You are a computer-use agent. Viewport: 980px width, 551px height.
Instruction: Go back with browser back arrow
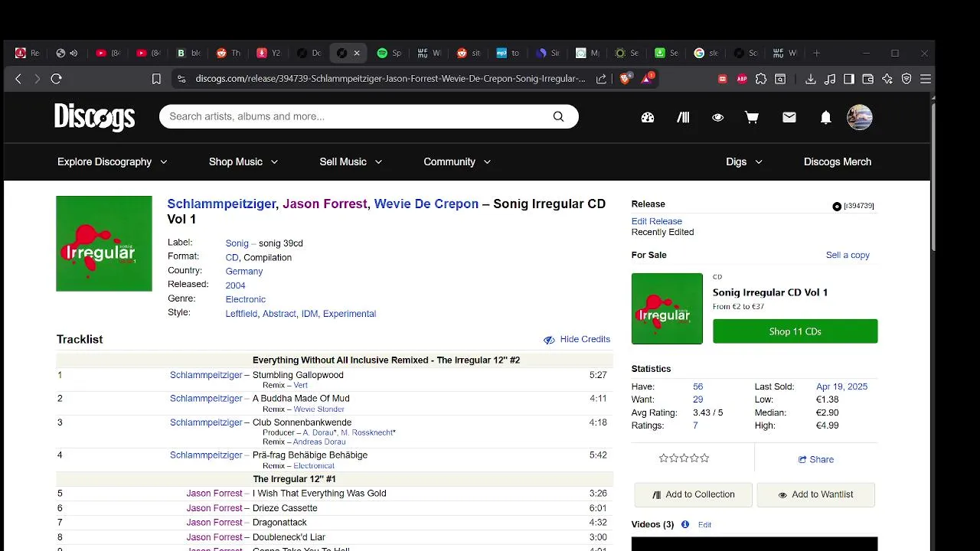[18, 78]
